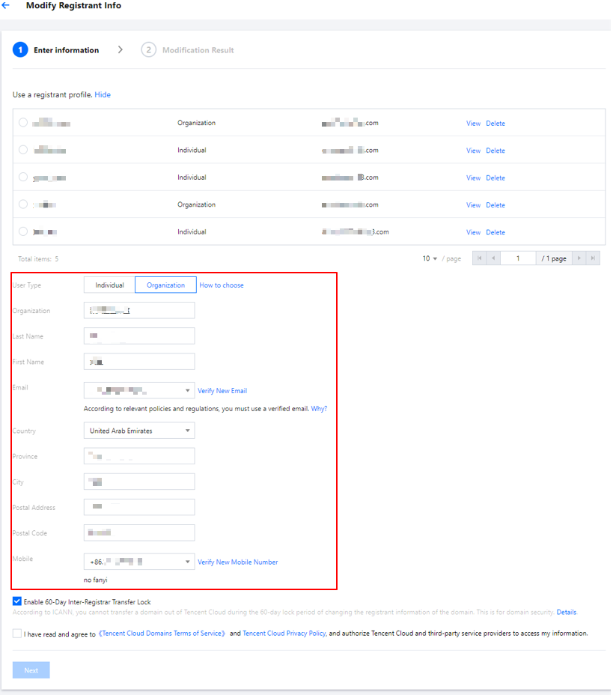Choose Individual user type
The width and height of the screenshot is (616, 695).
coord(109,285)
